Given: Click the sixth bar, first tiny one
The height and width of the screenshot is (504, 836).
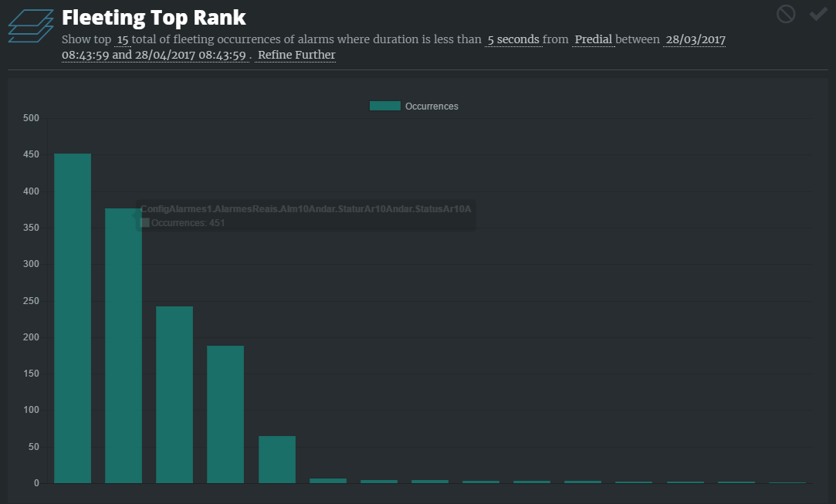Looking at the screenshot, I should pyautogui.click(x=328, y=481).
